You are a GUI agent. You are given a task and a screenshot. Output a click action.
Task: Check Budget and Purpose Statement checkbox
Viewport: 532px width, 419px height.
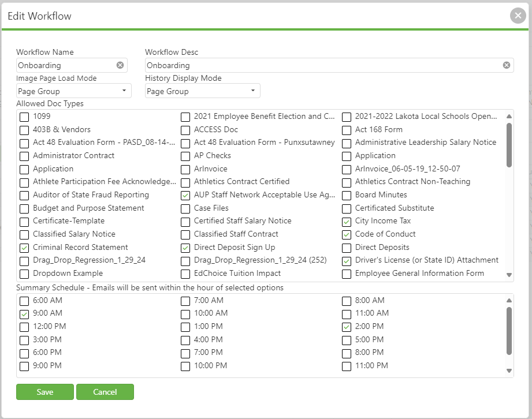(x=24, y=209)
